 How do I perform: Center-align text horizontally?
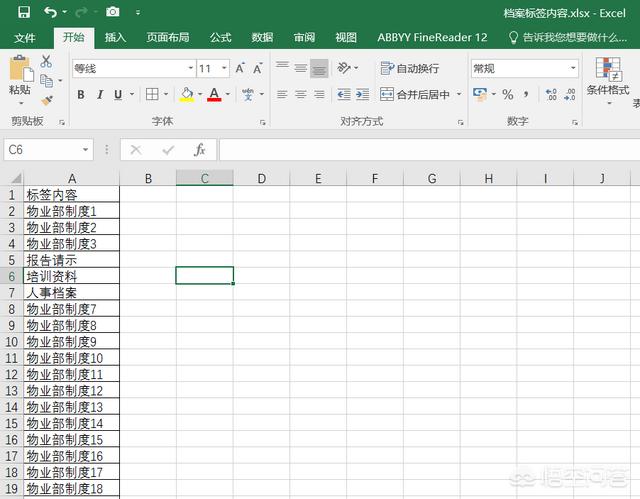tap(300, 95)
